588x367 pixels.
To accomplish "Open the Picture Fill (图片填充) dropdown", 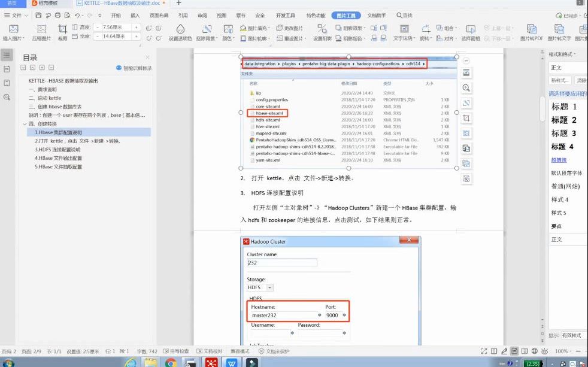I will tap(256, 28).
